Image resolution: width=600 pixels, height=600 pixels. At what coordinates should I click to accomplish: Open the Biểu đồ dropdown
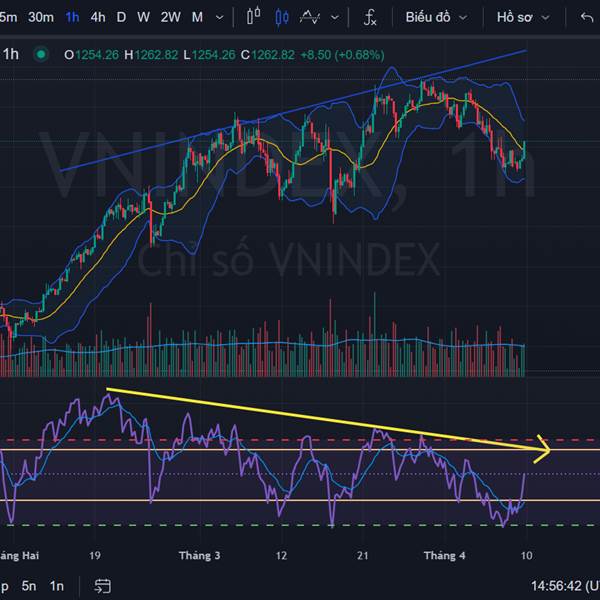(x=436, y=17)
